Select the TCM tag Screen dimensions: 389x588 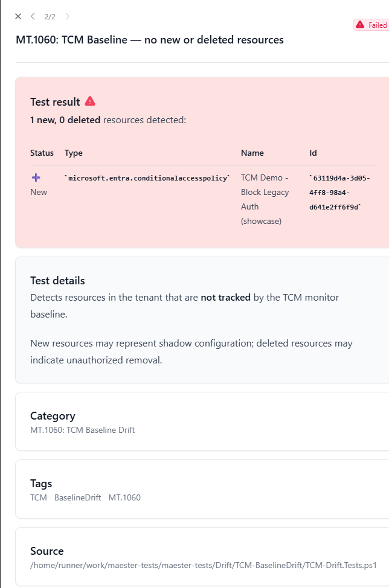tap(38, 497)
